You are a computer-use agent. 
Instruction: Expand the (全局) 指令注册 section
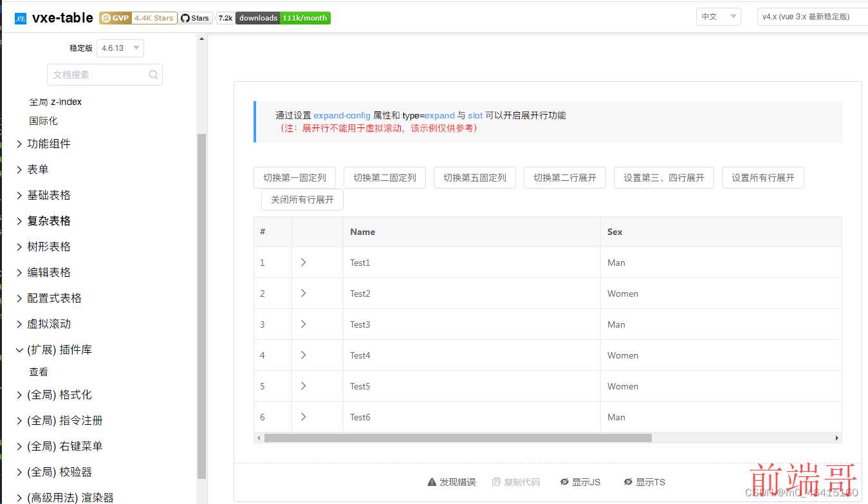click(59, 421)
